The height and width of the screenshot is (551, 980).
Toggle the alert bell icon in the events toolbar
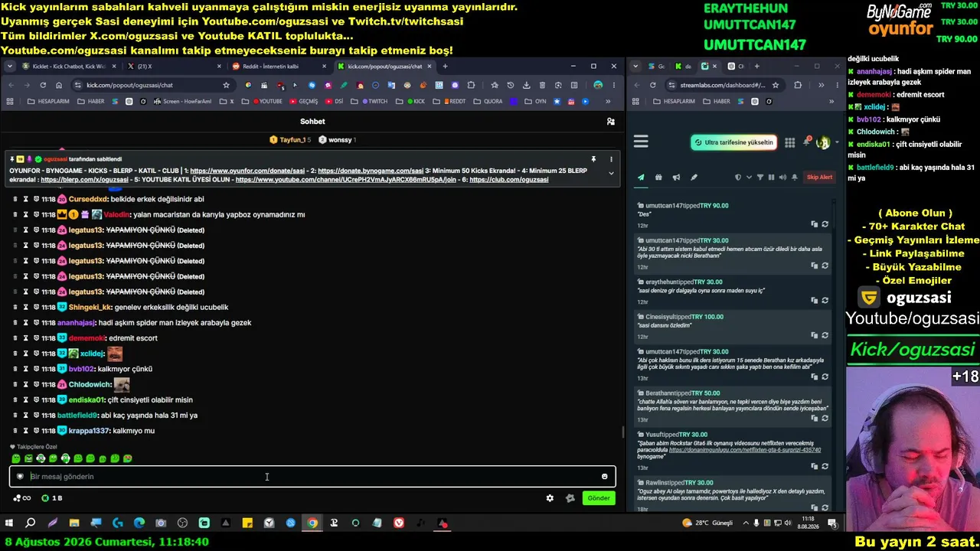click(795, 178)
